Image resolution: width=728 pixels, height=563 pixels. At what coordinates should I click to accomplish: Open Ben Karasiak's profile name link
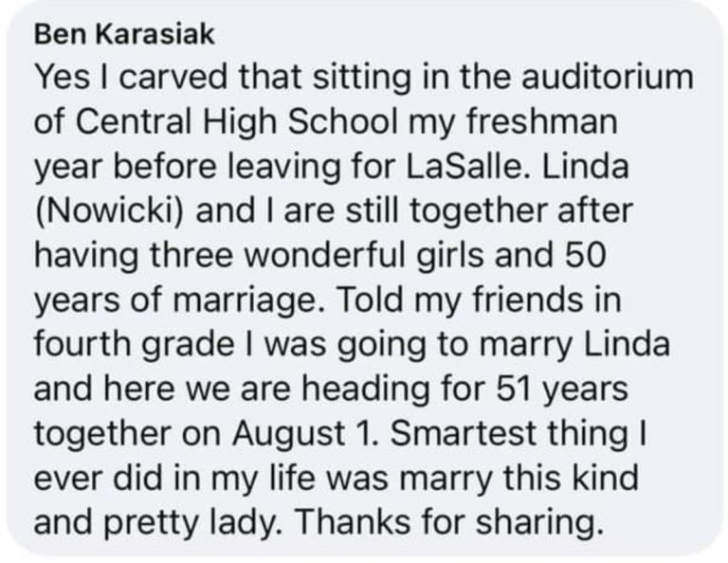coord(123,35)
